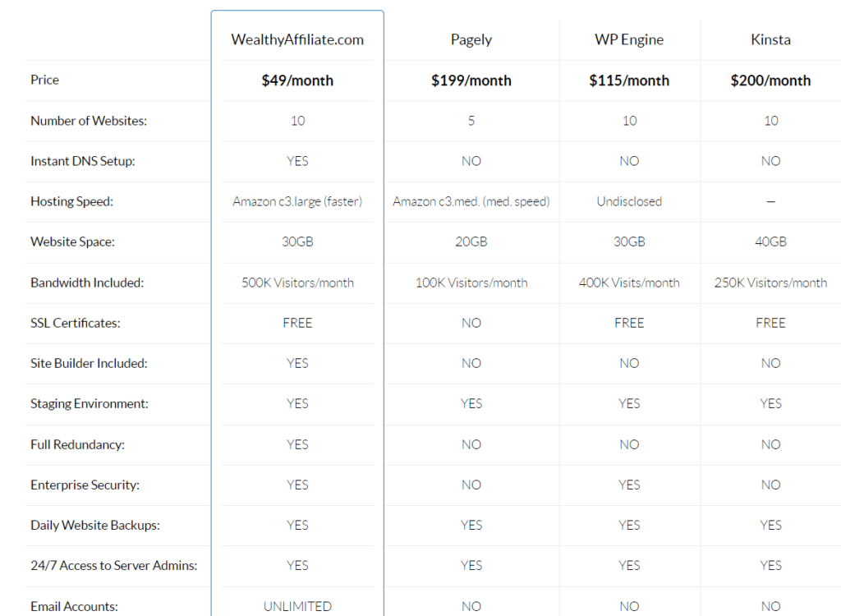This screenshot has width=841, height=616.
Task: Click the Undisclosed hosting speed cell
Action: pyautogui.click(x=629, y=201)
